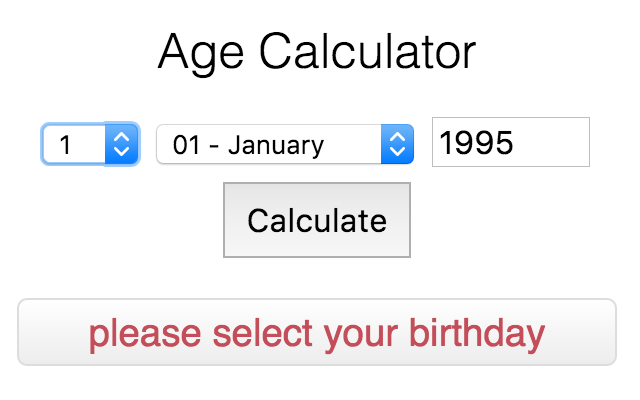Click the up-down chevron beside January
640x400 pixels.
pos(398,145)
